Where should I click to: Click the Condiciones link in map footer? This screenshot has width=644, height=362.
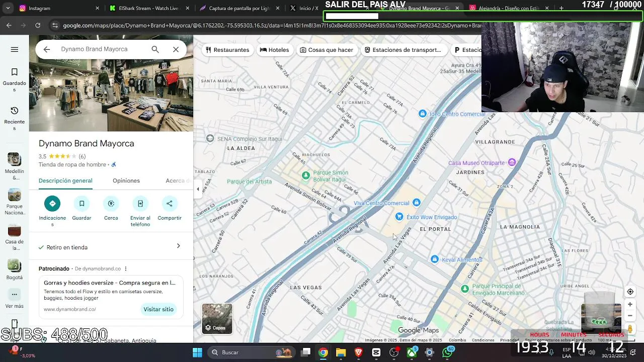pyautogui.click(x=483, y=340)
